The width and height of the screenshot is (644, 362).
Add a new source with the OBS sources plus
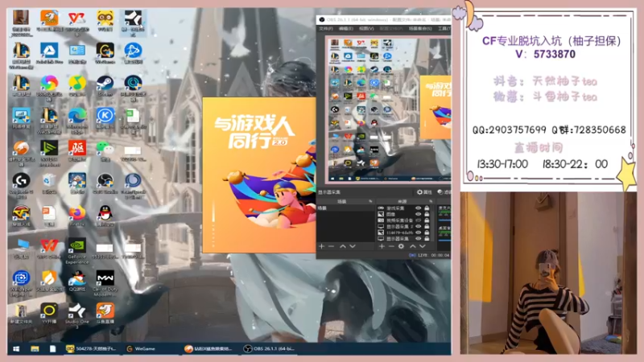[x=382, y=246]
